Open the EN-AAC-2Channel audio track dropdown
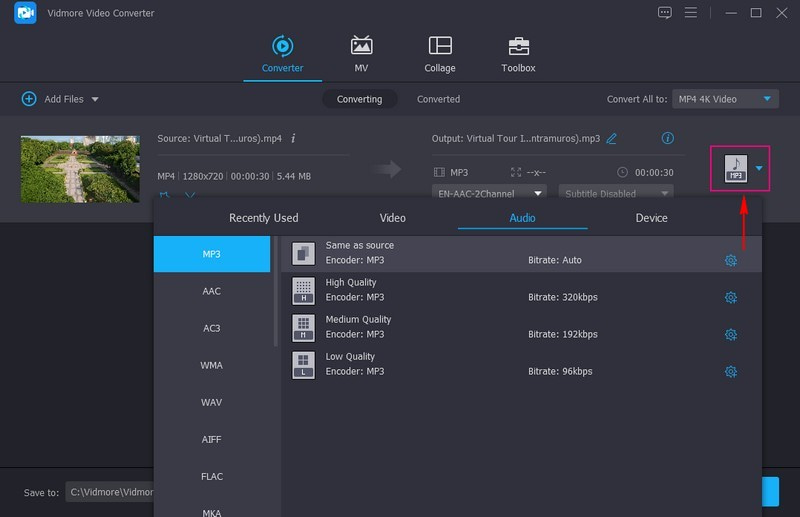This screenshot has height=517, width=800. 490,193
